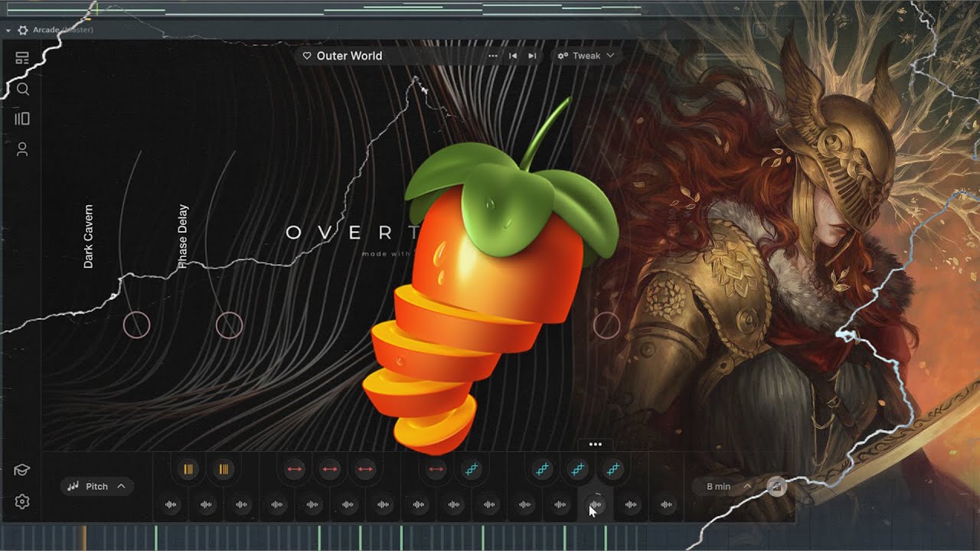This screenshot has height=551, width=980.
Task: Adjust the Phase Delay macro knob
Action: coord(229,325)
